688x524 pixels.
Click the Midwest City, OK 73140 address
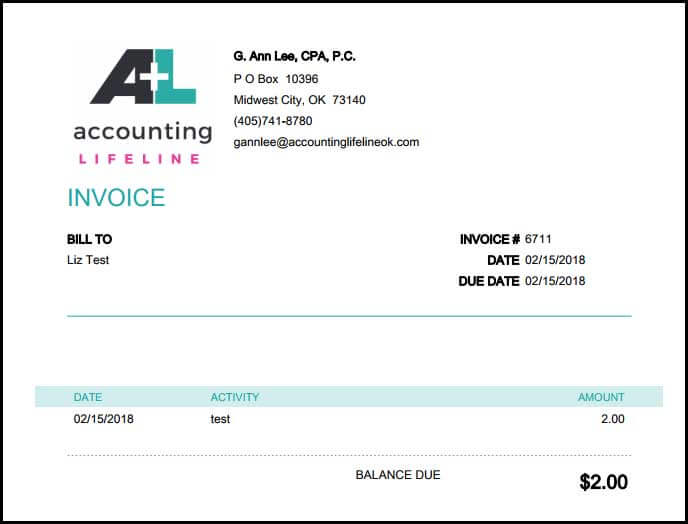tap(299, 100)
